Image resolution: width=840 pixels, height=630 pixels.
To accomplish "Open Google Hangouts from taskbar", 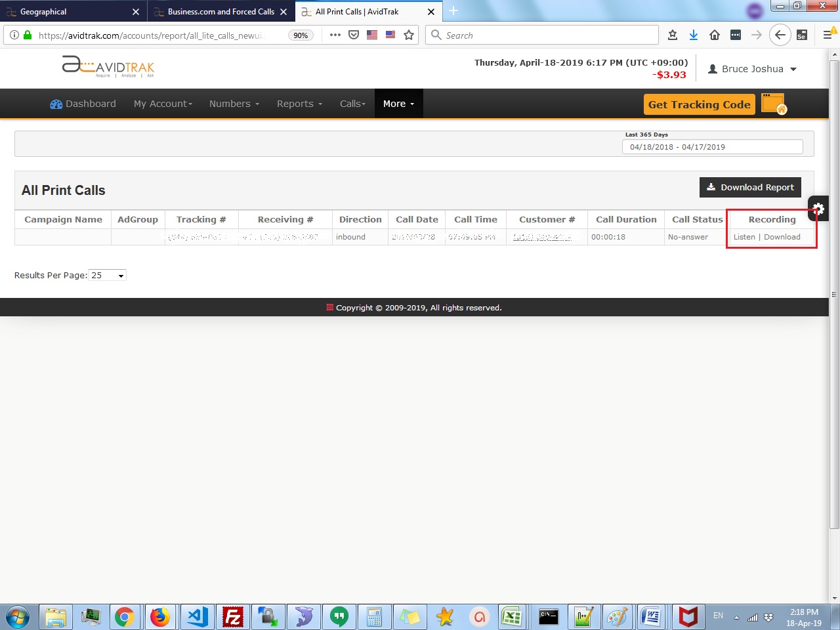I will pyautogui.click(x=339, y=617).
